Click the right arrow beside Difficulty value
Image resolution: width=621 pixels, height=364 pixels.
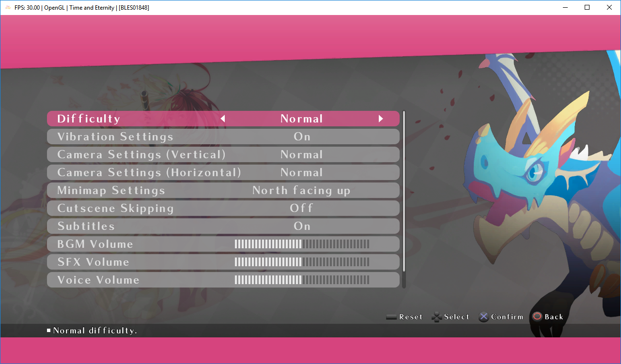tap(381, 119)
